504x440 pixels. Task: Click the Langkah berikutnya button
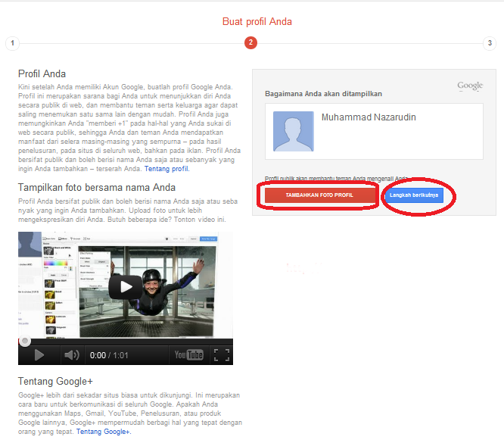click(414, 195)
